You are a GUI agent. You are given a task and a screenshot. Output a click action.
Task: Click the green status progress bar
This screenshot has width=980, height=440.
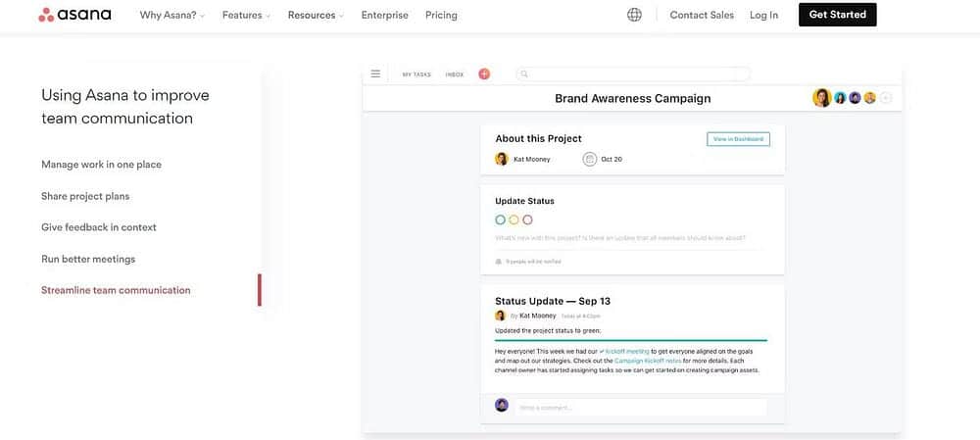pos(630,341)
